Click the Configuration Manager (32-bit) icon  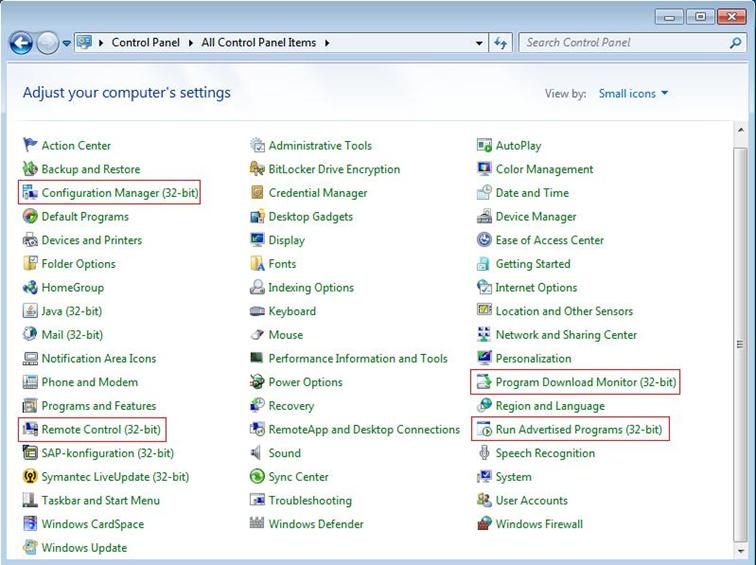30,192
